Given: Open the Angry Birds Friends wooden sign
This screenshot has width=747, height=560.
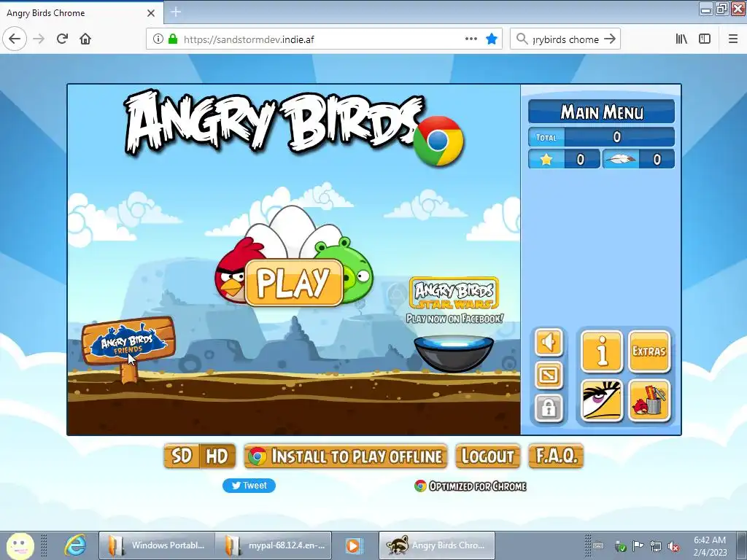Looking at the screenshot, I should tap(128, 342).
